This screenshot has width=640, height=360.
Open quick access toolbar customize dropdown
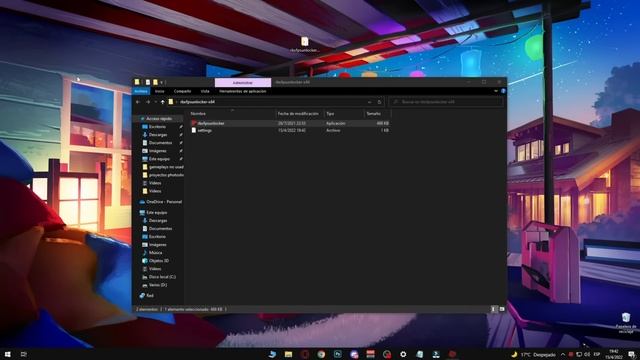[162, 82]
